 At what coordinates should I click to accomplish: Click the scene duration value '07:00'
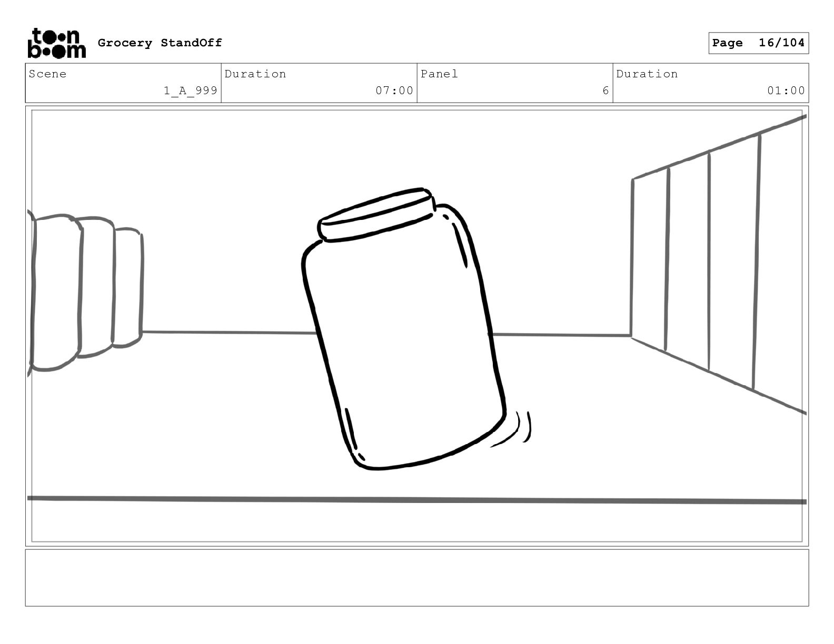(394, 90)
